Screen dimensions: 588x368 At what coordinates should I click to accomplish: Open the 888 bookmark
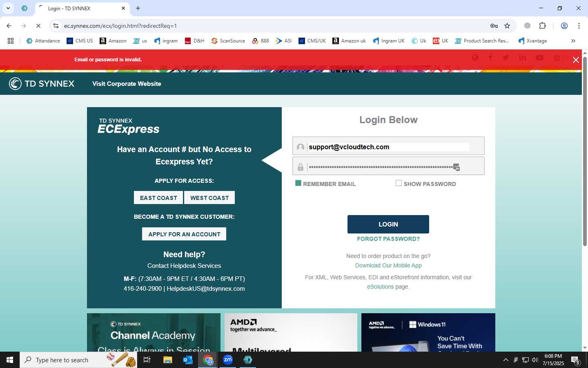coord(261,41)
